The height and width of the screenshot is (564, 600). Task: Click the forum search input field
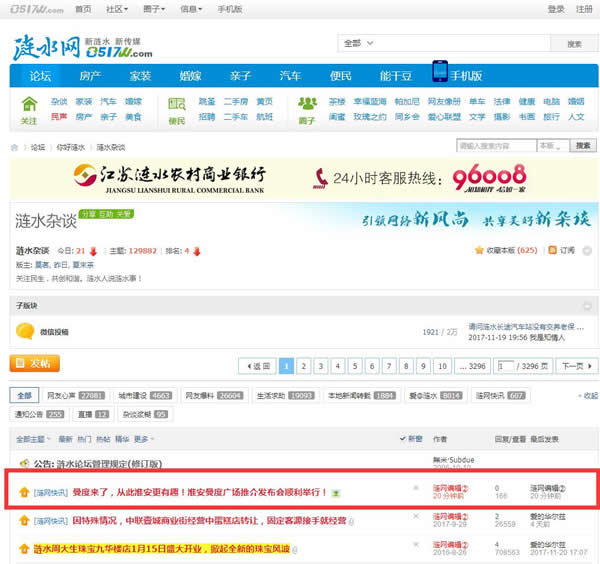tap(496, 146)
